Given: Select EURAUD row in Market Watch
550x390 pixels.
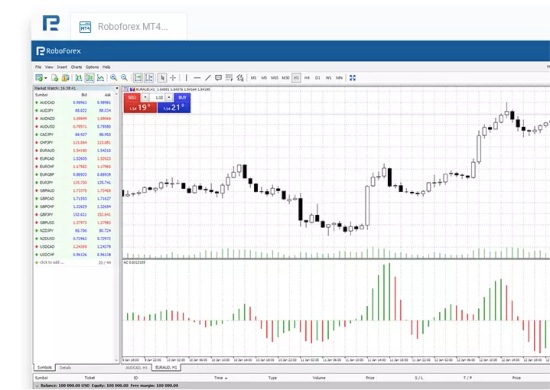Looking at the screenshot, I should (73, 150).
